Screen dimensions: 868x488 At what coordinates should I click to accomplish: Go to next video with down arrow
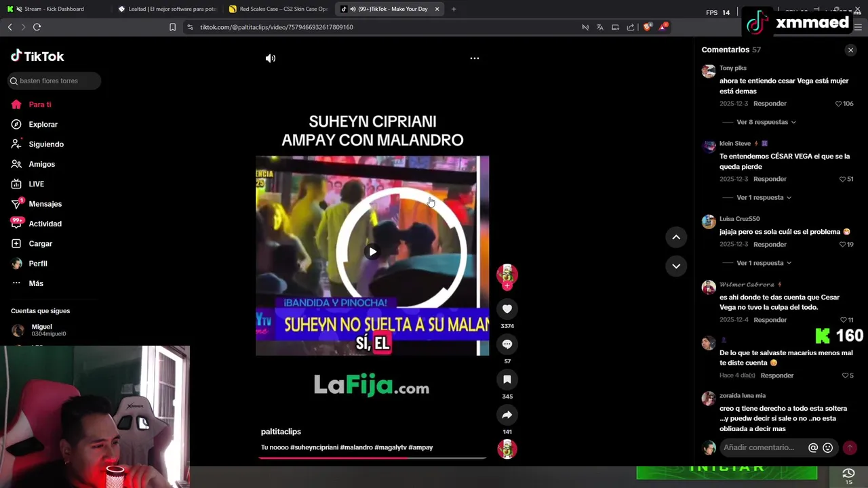[x=676, y=266]
